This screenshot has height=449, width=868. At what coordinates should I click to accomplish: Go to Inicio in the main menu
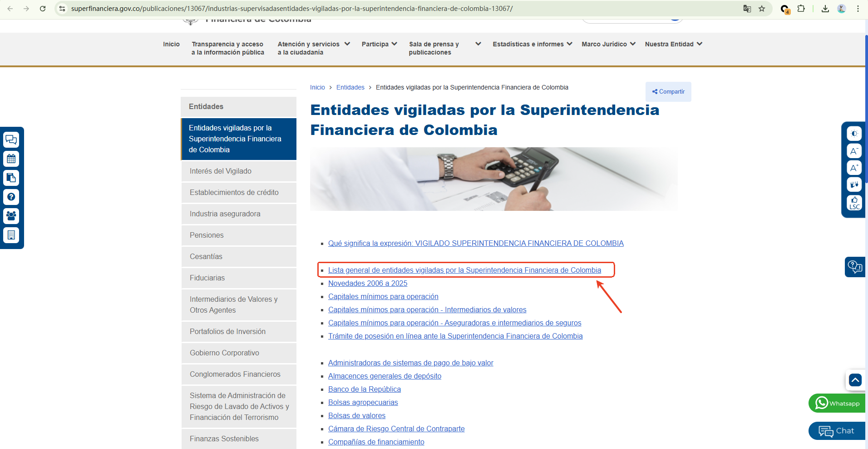[171, 44]
